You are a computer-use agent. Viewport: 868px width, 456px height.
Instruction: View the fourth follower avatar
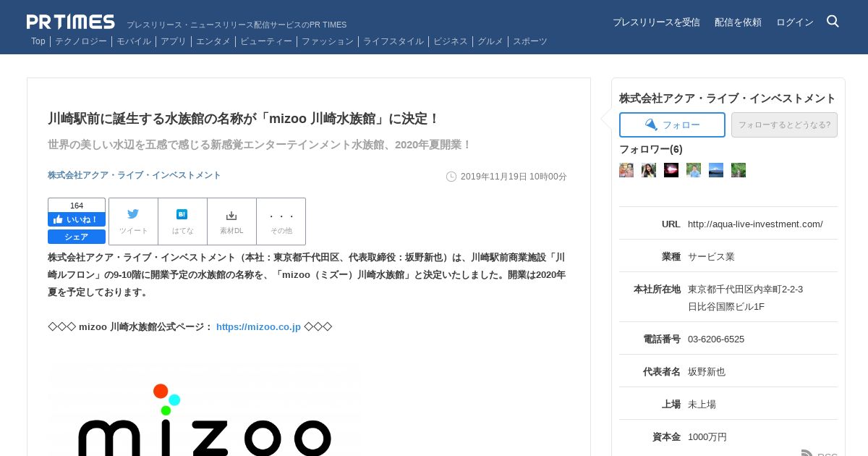pos(694,170)
